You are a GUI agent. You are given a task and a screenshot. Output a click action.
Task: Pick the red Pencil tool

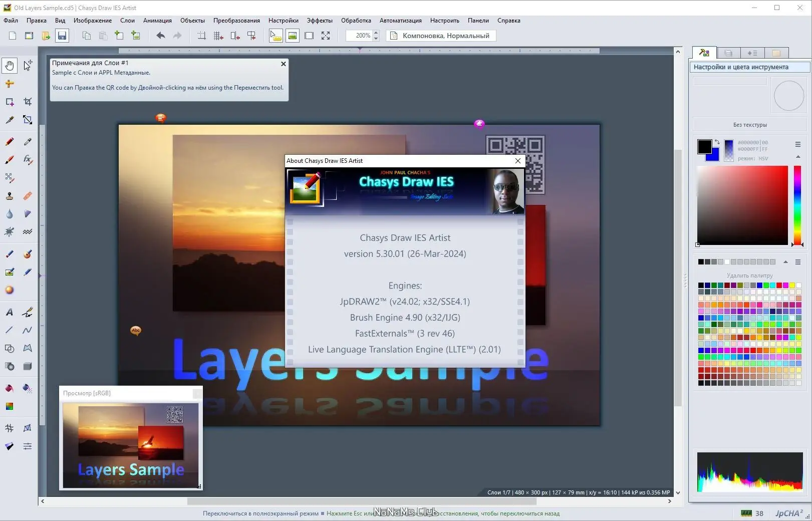pyautogui.click(x=10, y=142)
